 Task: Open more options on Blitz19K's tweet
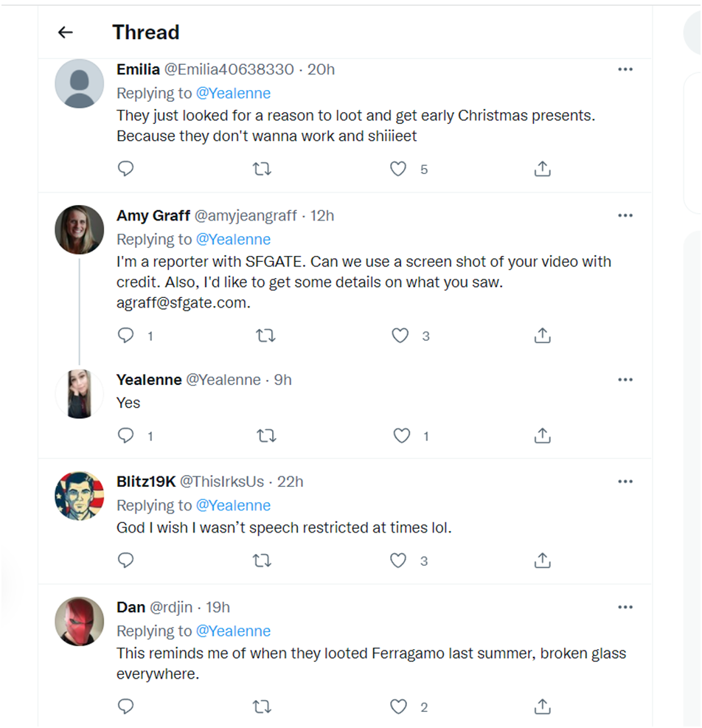(625, 482)
